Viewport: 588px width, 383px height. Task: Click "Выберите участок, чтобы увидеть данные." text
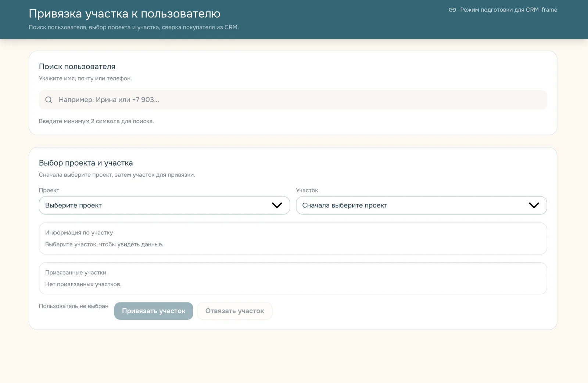click(104, 244)
